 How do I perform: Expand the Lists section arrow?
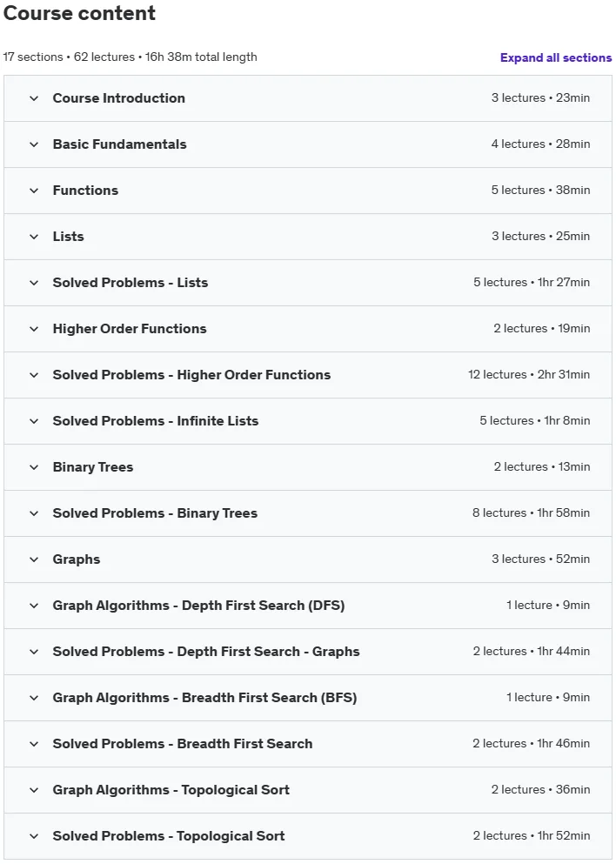coord(34,237)
